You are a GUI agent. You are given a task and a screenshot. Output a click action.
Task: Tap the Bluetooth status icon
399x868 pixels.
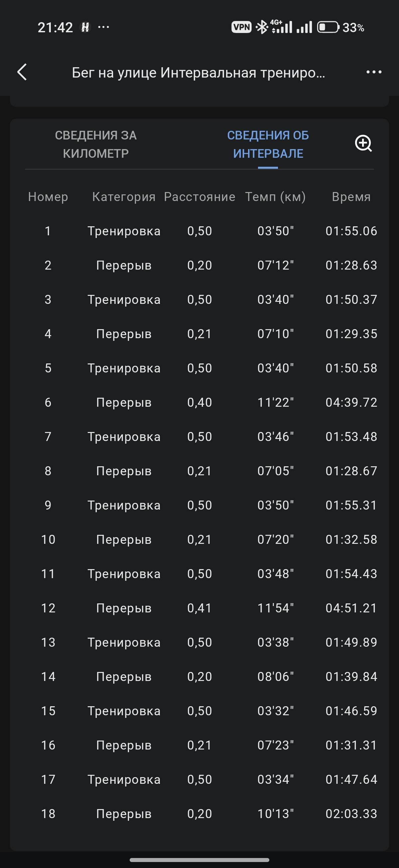[x=261, y=27]
